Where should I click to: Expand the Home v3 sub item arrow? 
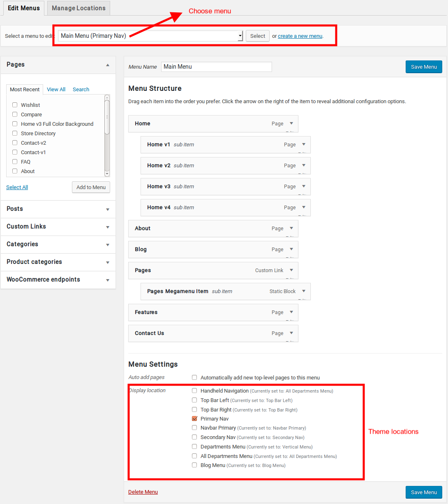pyautogui.click(x=304, y=186)
